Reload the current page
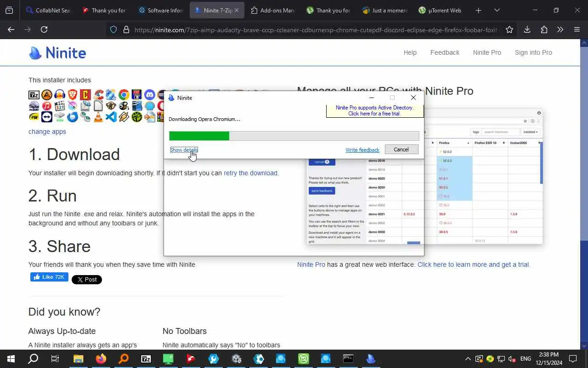This screenshot has height=368, width=588. [x=44, y=29]
